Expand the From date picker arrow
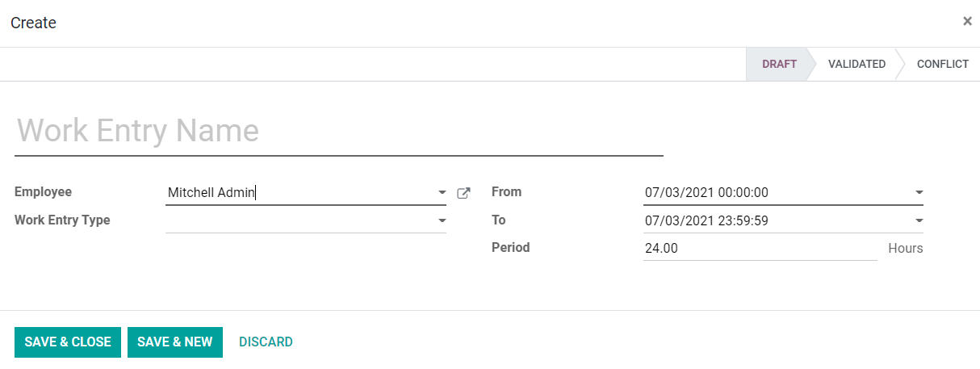 (919, 193)
